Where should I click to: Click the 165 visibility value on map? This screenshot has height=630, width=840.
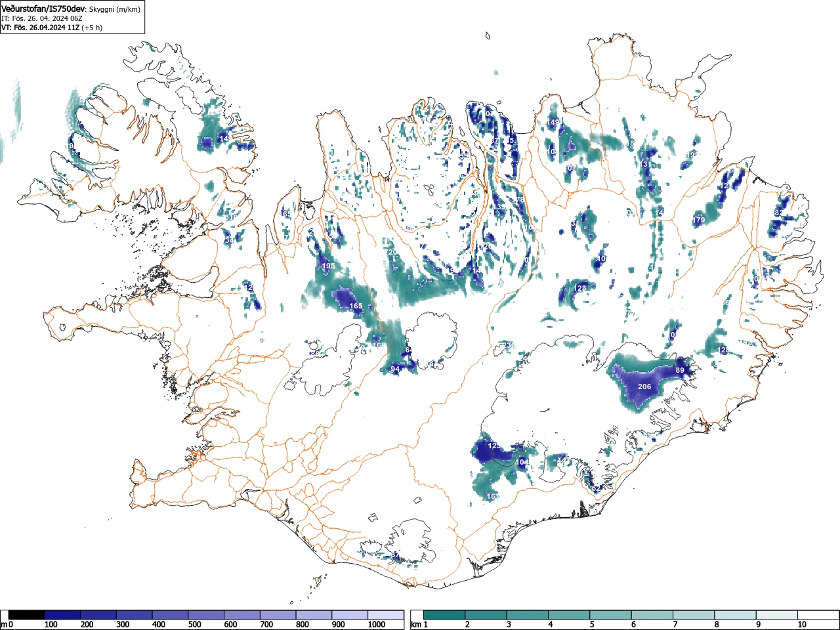tap(356, 306)
